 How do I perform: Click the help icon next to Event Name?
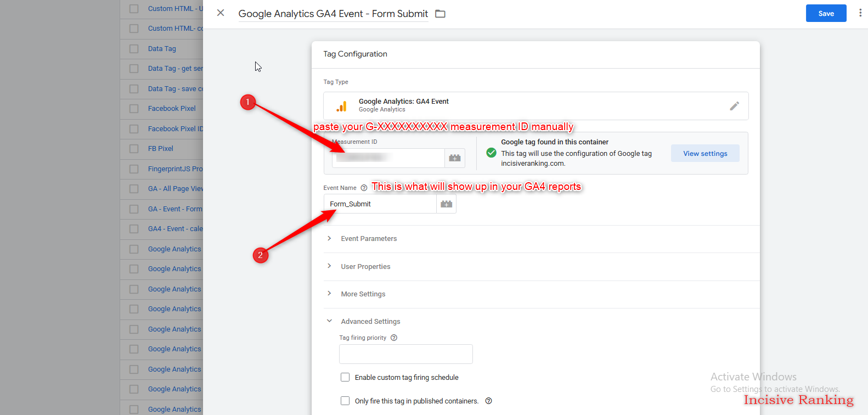click(x=364, y=188)
